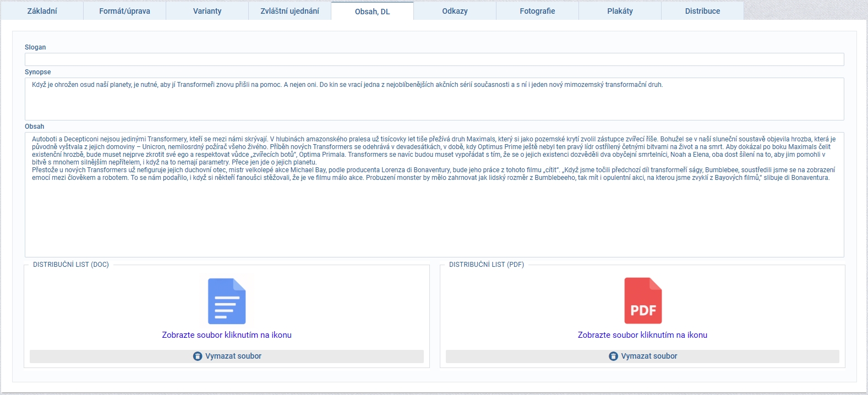Click the Slogan input field
The height and width of the screenshot is (395, 868).
[434, 59]
